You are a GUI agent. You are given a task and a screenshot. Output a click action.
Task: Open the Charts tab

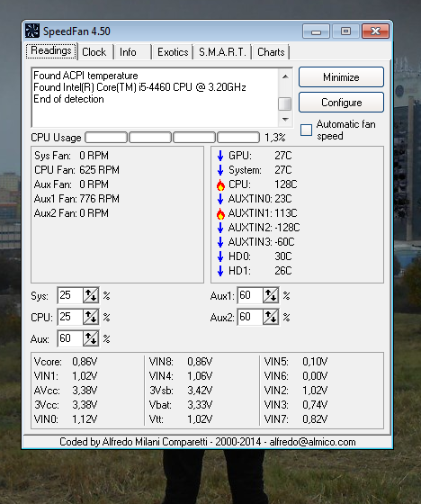[x=271, y=52]
